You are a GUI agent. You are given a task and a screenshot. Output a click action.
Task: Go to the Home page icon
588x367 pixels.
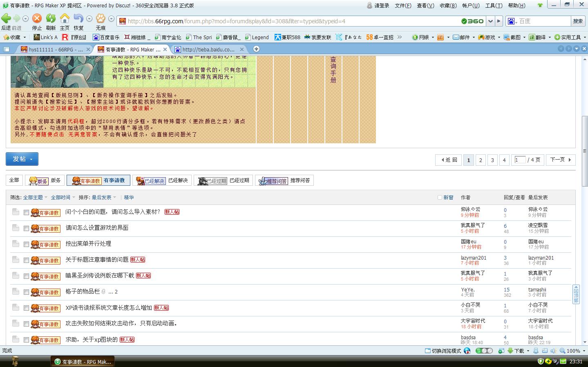point(65,18)
